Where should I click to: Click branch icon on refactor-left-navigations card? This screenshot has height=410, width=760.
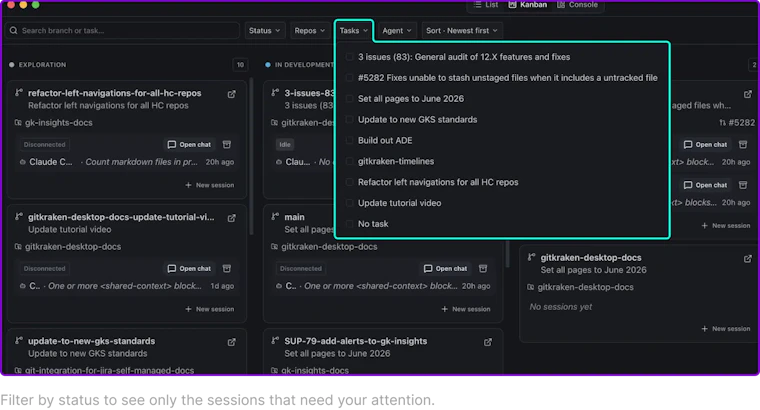[19, 92]
